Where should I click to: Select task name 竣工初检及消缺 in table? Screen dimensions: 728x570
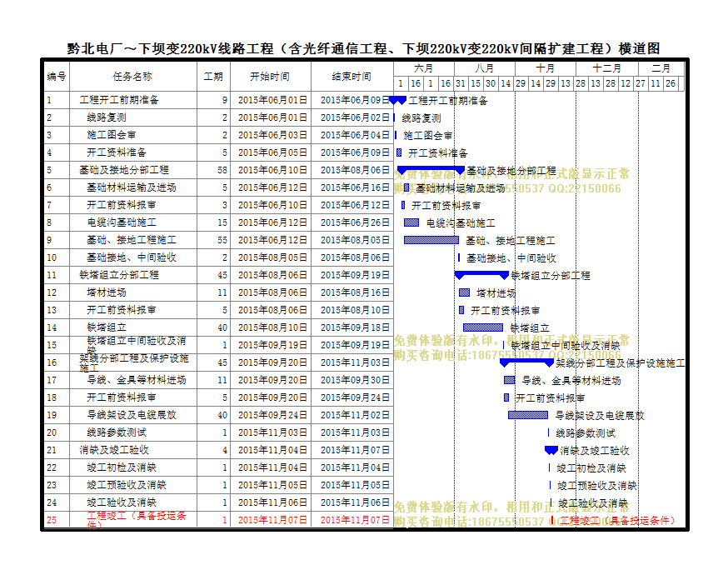(x=122, y=467)
